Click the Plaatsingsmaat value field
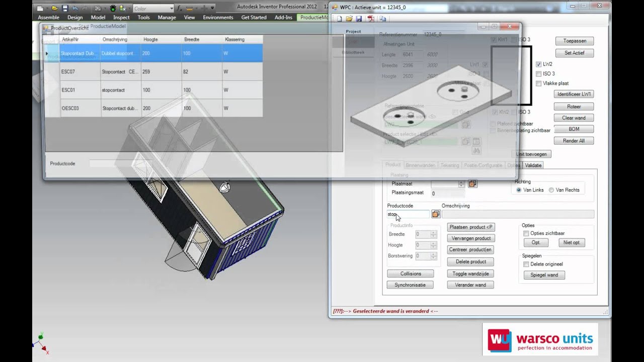 (448, 193)
